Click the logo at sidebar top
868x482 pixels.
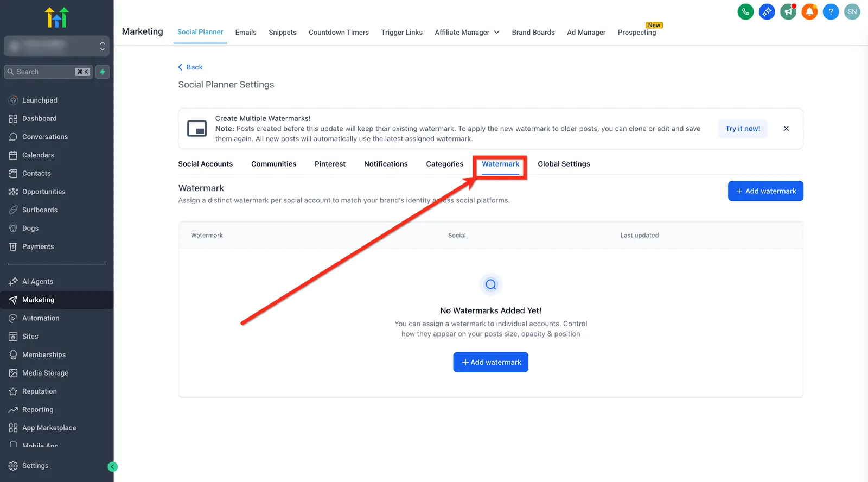pos(56,17)
